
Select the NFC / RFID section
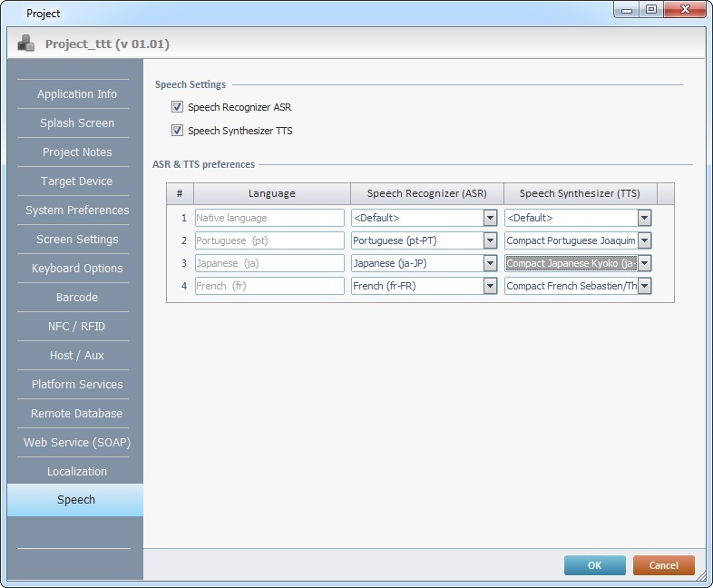(x=76, y=327)
